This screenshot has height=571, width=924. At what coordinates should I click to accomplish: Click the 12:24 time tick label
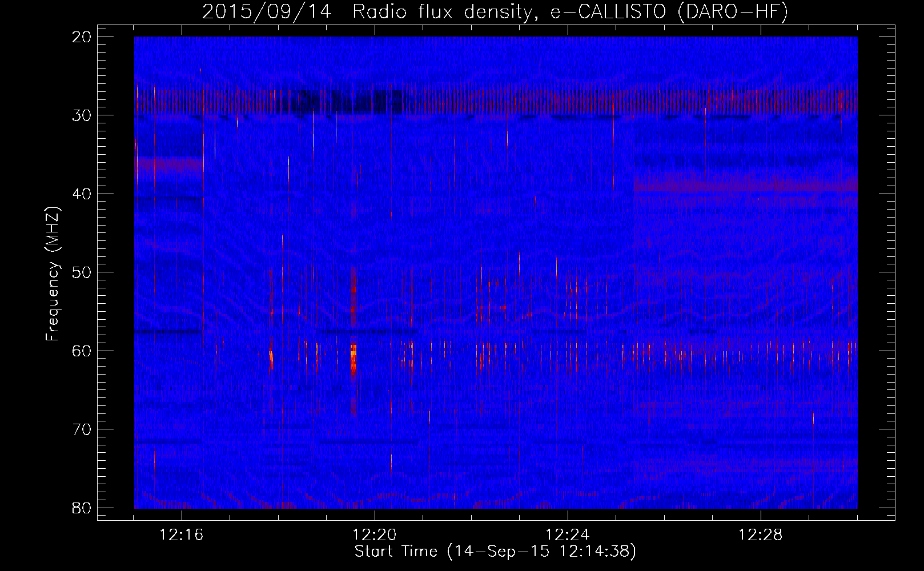point(568,535)
